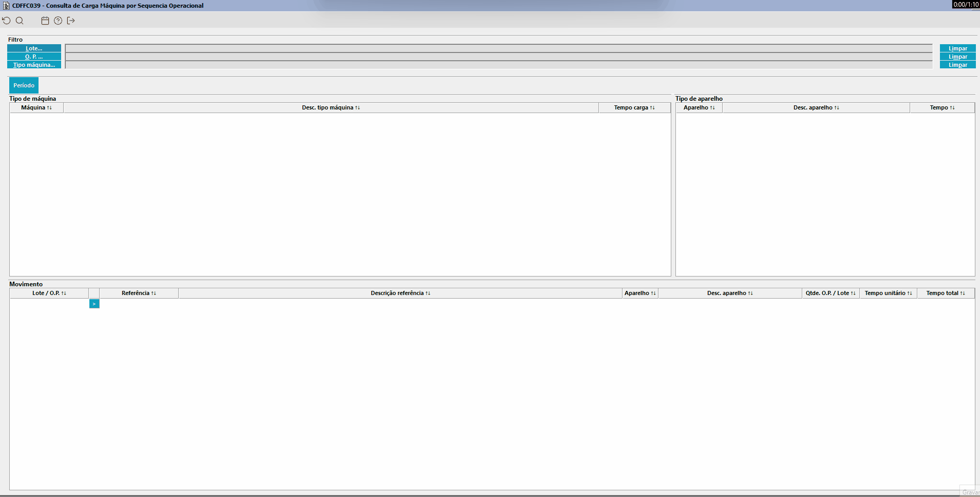The width and height of the screenshot is (980, 497).
Task: Click the exit door-arrow toolbar icon
Action: pos(71,21)
